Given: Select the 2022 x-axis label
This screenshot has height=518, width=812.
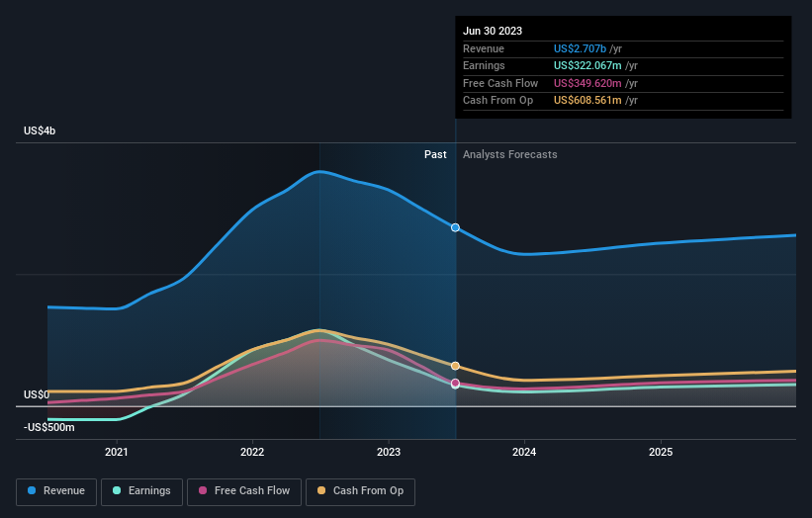Looking at the screenshot, I should (x=252, y=452).
